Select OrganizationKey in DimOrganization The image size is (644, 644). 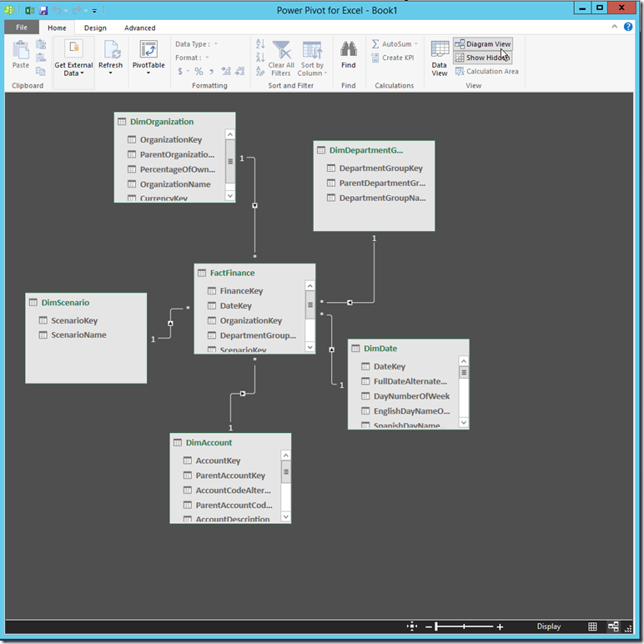pos(171,139)
